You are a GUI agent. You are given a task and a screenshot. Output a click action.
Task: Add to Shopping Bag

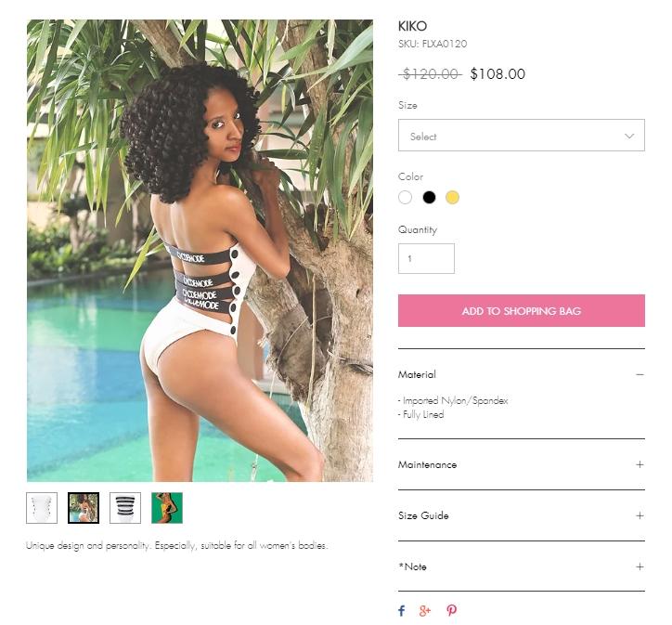tap(521, 311)
